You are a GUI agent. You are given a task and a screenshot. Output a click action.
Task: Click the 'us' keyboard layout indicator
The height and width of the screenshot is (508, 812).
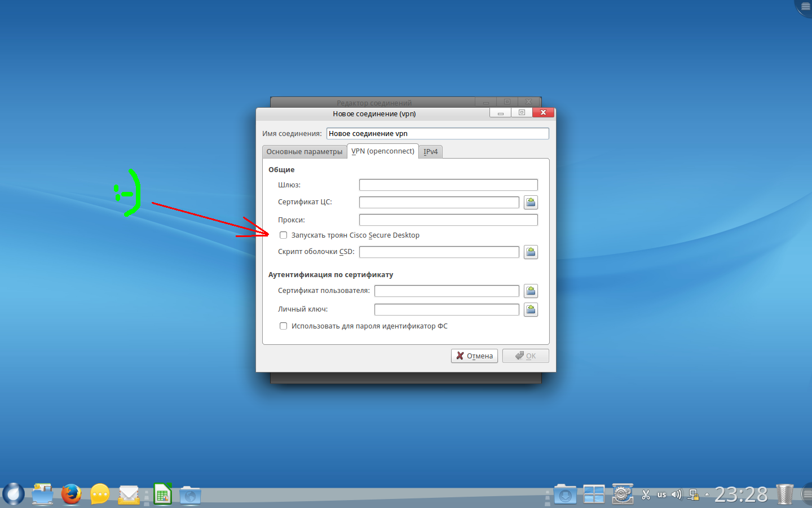tap(661, 495)
